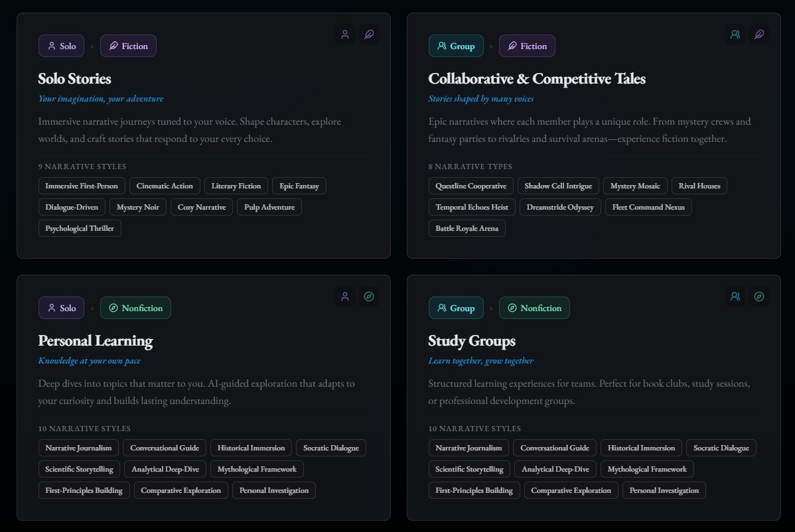The image size is (795, 532).
Task: Pick the Psychological Thriller style tag
Action: [80, 228]
